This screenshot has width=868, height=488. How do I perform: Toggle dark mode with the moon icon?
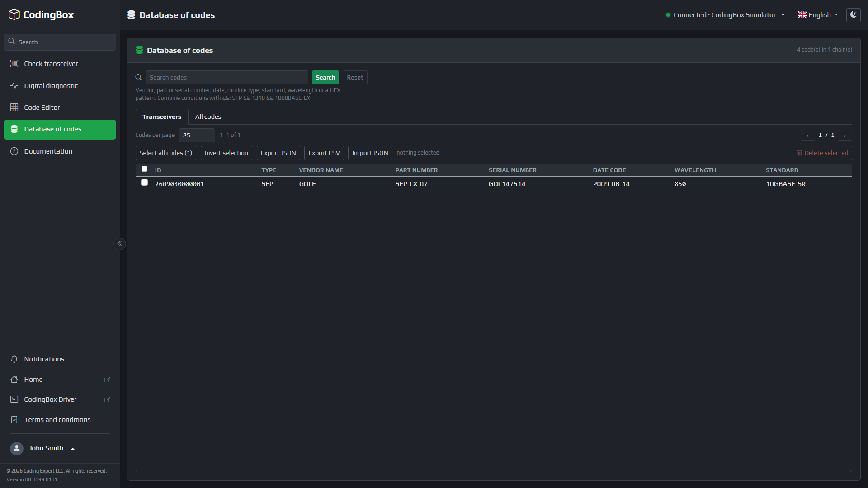854,15
